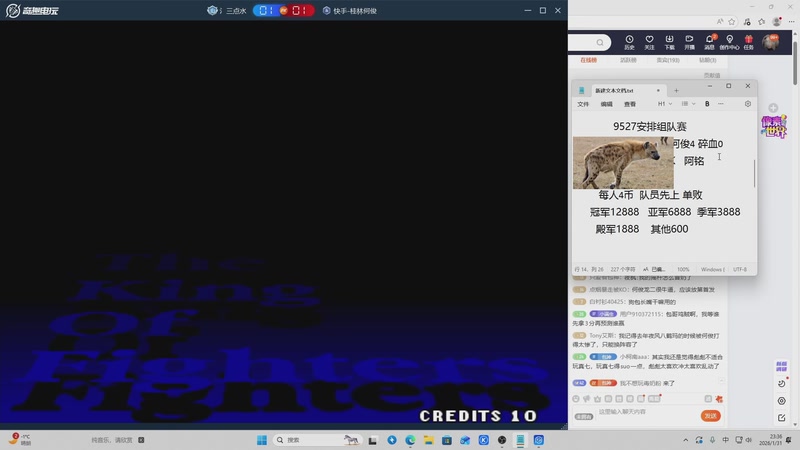Open the 任务 gift icon
Image resolution: width=800 pixels, height=450 pixels.
pos(748,42)
